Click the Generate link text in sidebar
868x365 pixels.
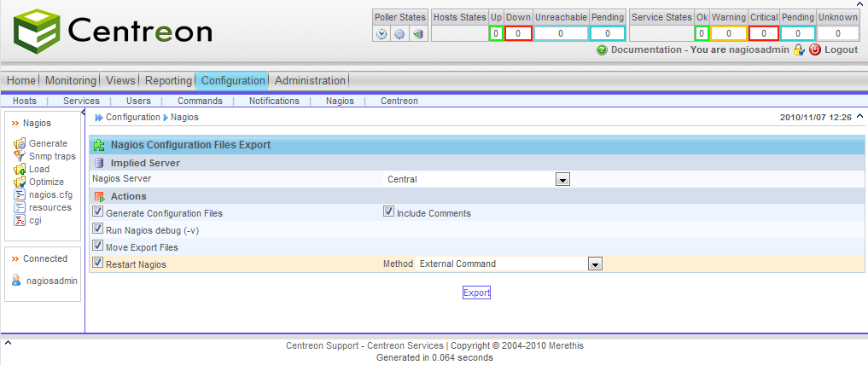(x=48, y=144)
